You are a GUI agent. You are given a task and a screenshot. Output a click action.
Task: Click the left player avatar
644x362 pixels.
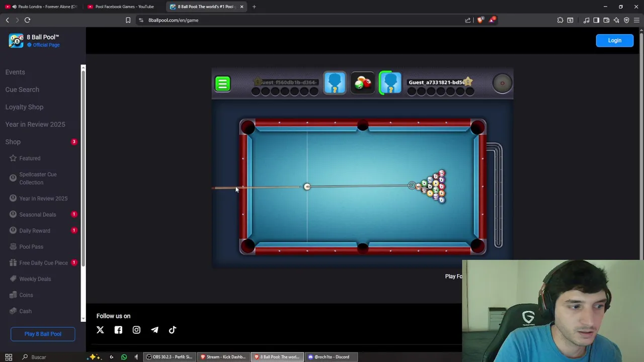(x=335, y=83)
